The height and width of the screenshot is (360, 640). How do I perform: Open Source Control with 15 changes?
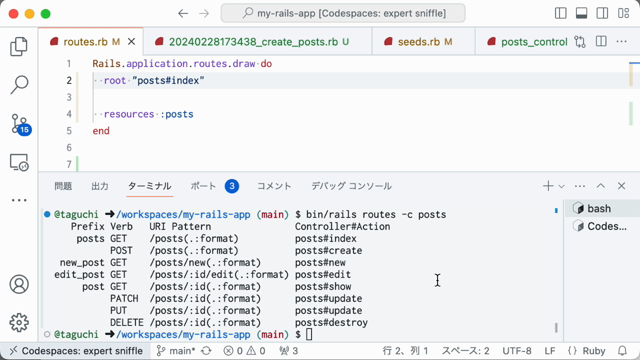coord(19,124)
